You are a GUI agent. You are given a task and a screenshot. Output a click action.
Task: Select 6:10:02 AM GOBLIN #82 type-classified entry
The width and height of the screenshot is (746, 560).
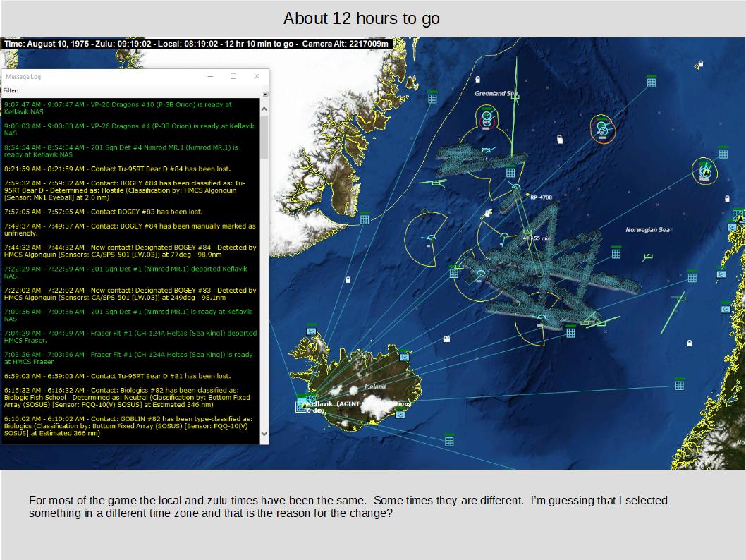(x=131, y=426)
